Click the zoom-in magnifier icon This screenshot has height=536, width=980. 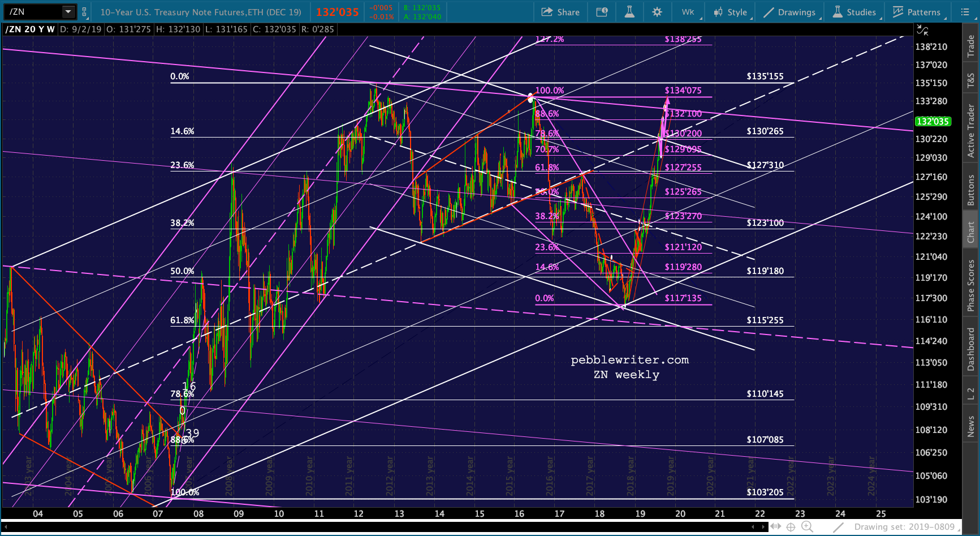807,527
